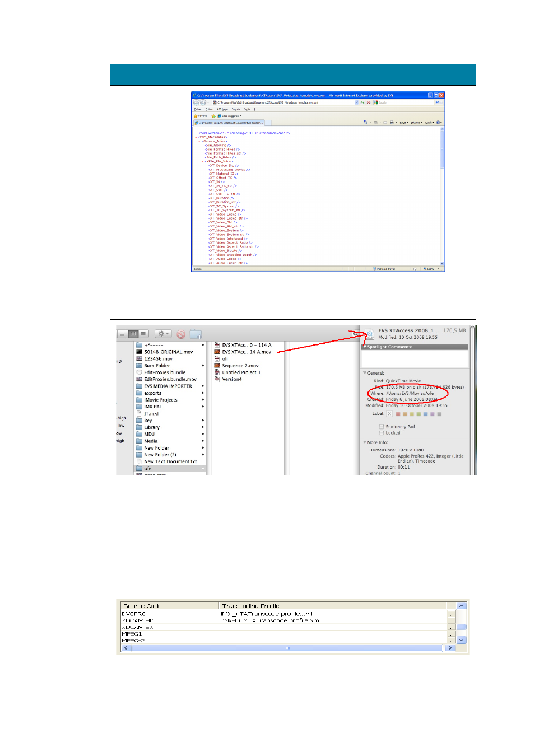The height and width of the screenshot is (756, 535).
Task: Click the Transcoding Profile column header
Action: 333,606
